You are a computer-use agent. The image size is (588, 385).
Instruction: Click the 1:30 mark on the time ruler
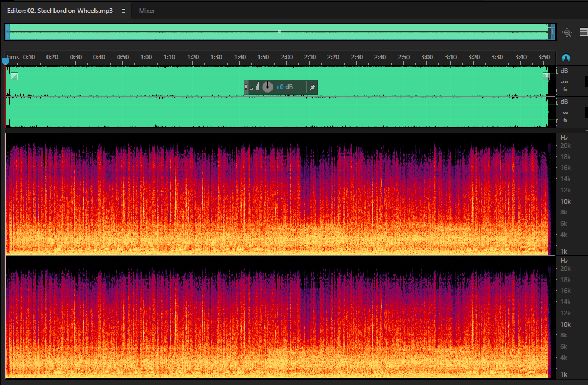coord(216,57)
